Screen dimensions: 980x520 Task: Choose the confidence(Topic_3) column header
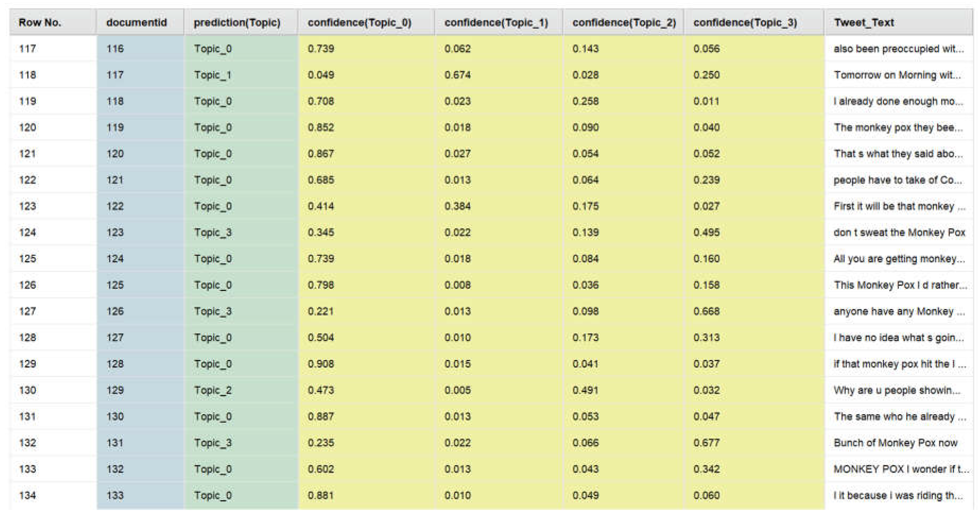pyautogui.click(x=745, y=23)
